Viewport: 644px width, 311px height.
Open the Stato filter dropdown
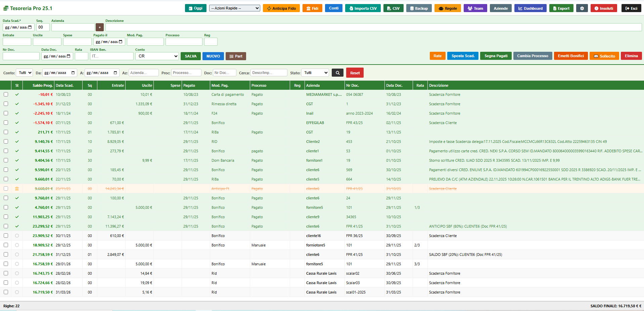click(x=315, y=73)
